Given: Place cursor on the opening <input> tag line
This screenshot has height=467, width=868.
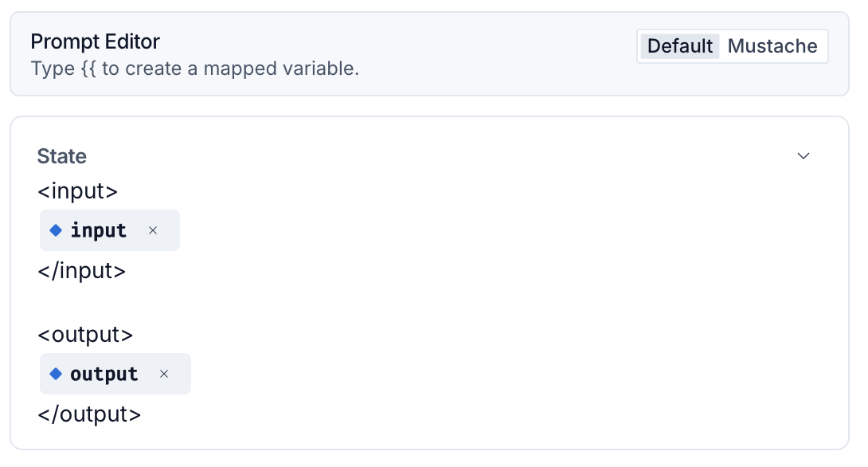Looking at the screenshot, I should tap(77, 191).
